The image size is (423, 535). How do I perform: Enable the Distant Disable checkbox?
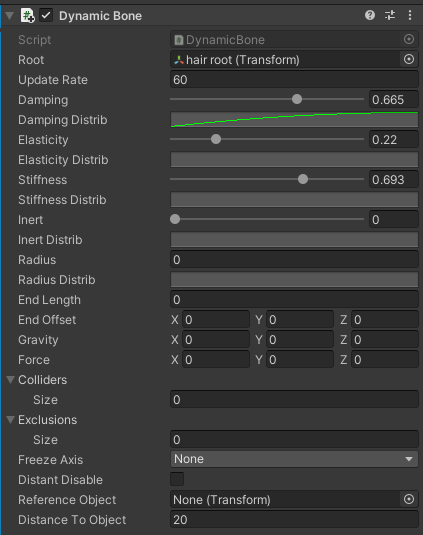[177, 479]
